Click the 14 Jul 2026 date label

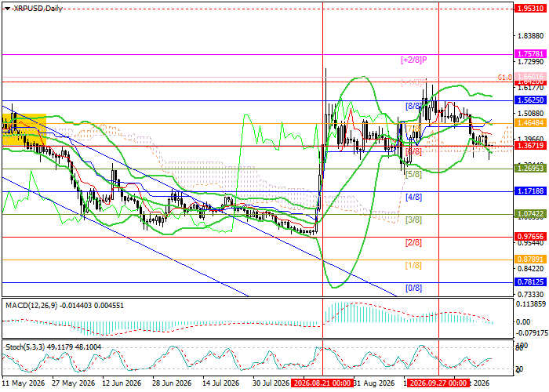[x=221, y=383]
